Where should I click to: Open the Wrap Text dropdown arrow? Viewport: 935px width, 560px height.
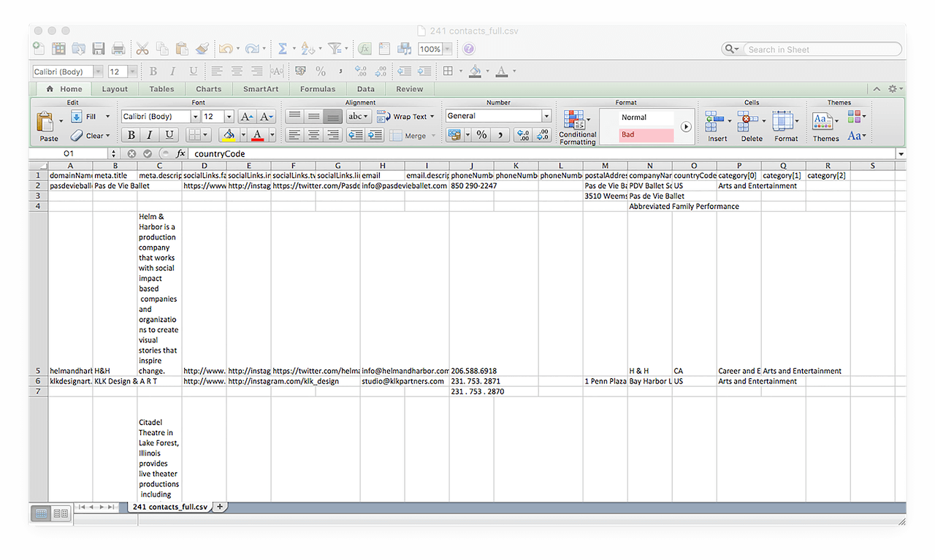point(432,117)
